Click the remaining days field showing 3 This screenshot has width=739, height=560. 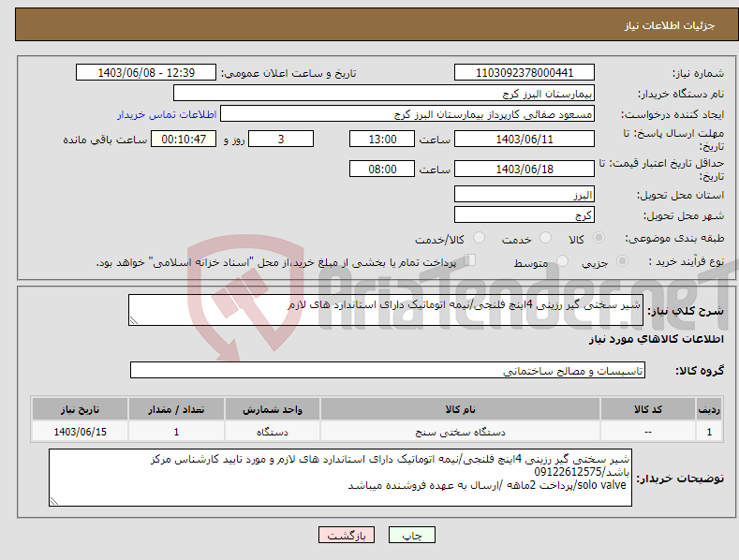coord(281,139)
